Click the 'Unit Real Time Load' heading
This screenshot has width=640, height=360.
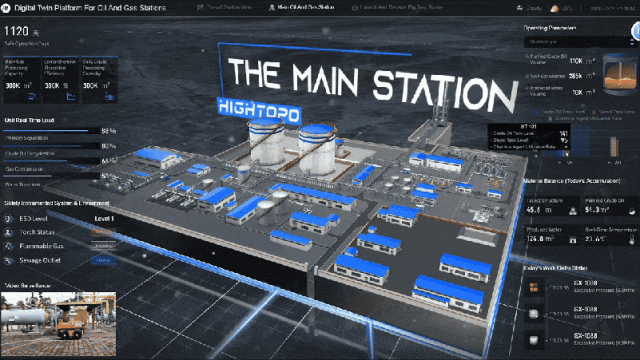29,120
